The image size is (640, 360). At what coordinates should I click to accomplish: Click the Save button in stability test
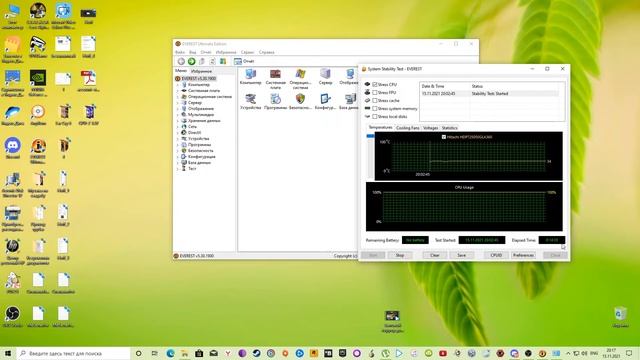click(461, 255)
